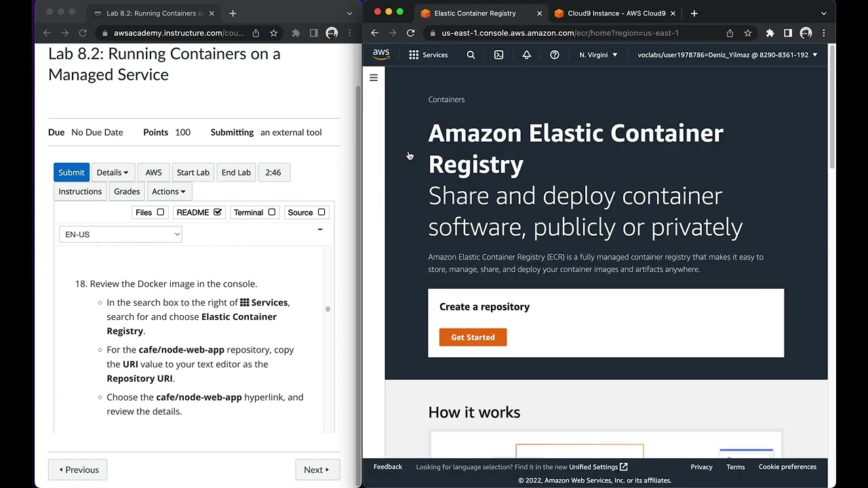This screenshot has width=868, height=488.
Task: Go to Next lab page
Action: pos(317,470)
